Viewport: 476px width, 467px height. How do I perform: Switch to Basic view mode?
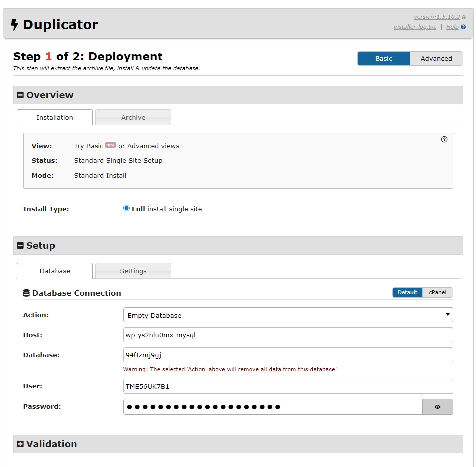(384, 58)
